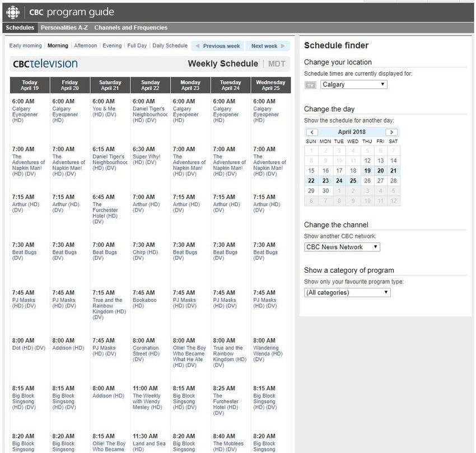Open Sunday's Land and Sea link
The image size is (476, 453).
pos(149,446)
